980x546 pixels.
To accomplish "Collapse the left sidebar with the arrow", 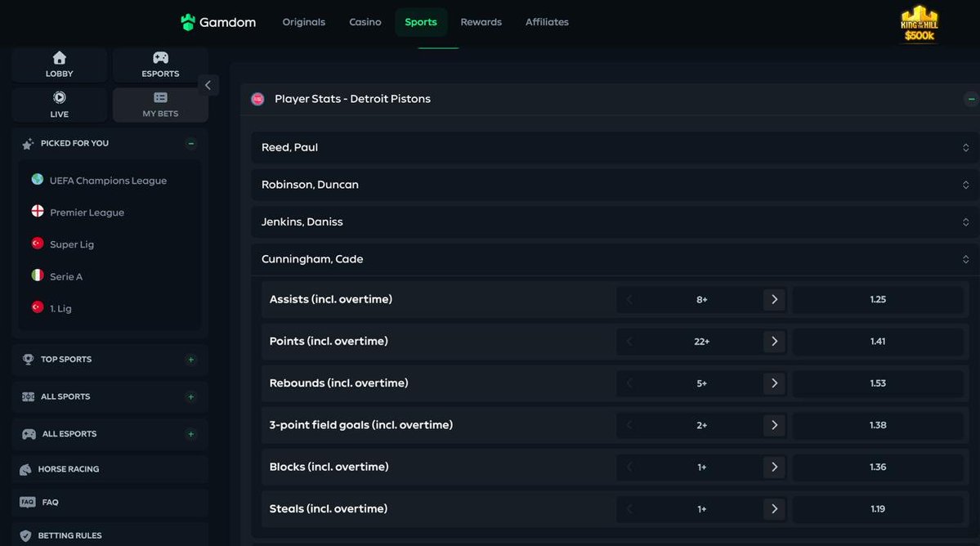I will click(x=208, y=85).
